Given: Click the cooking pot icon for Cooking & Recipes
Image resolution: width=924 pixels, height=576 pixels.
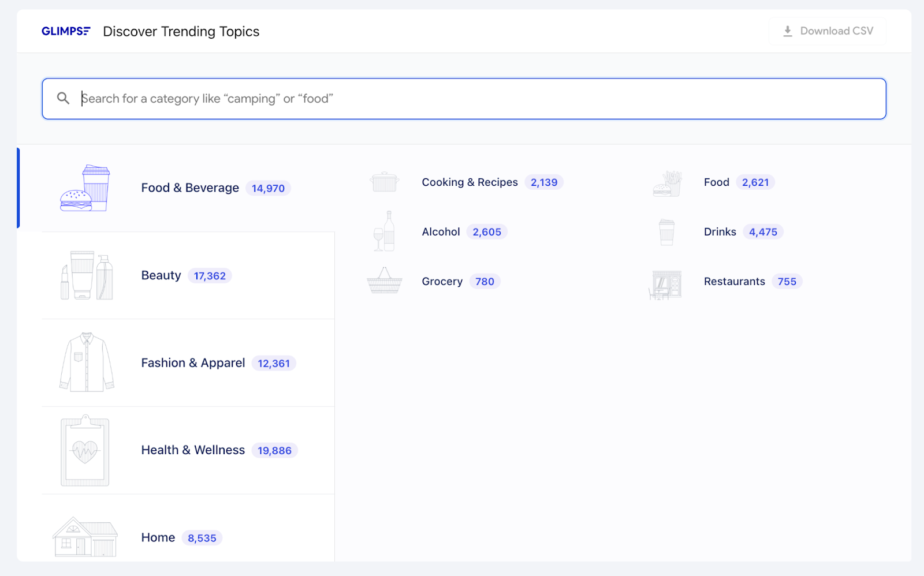Looking at the screenshot, I should tap(385, 181).
